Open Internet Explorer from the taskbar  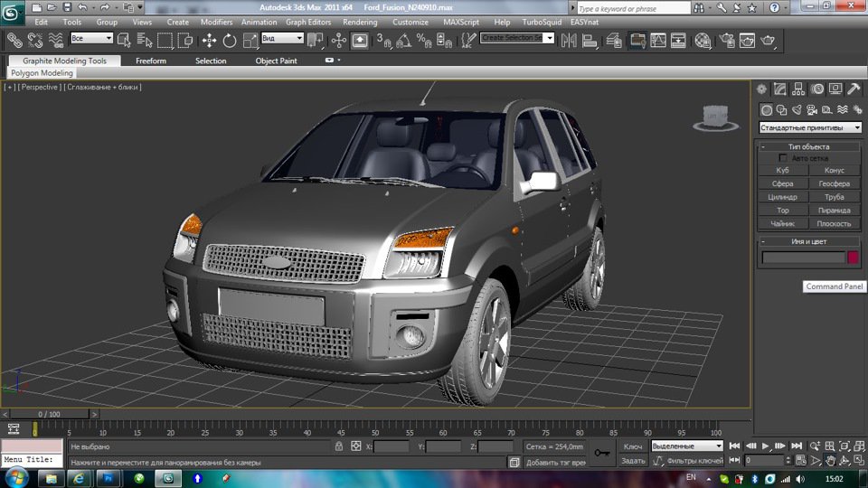(80, 479)
